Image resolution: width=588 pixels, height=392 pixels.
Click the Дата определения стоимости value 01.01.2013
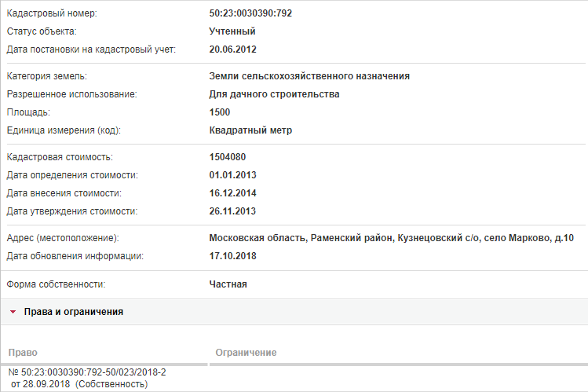point(233,175)
